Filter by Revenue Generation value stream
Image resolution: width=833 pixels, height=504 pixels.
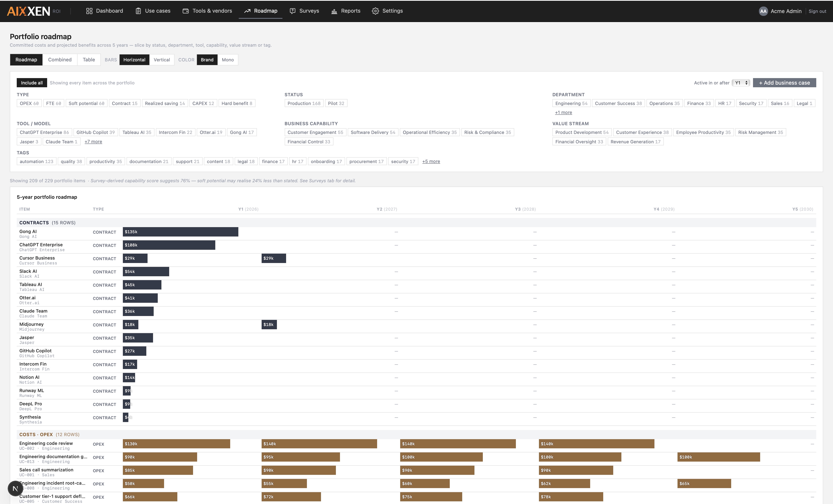pyautogui.click(x=636, y=142)
